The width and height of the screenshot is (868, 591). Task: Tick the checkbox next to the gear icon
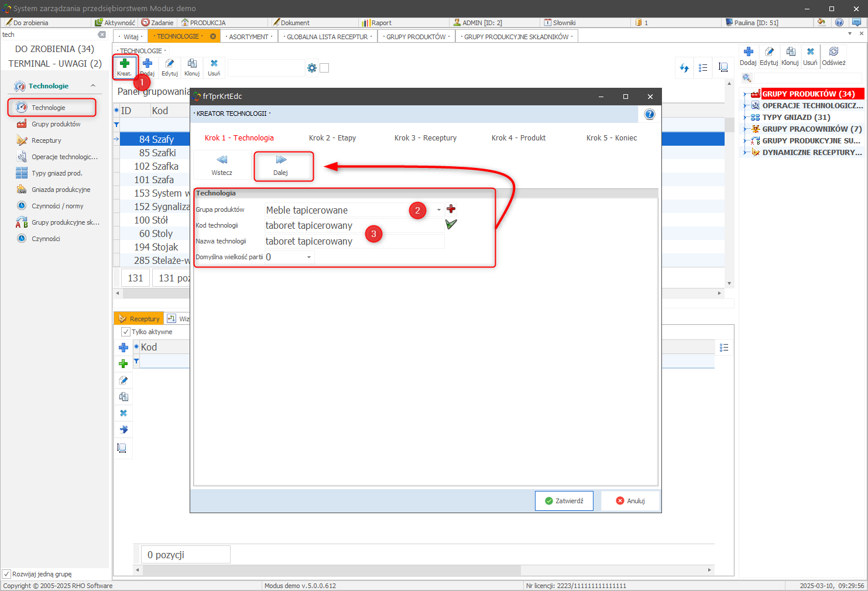(x=324, y=68)
